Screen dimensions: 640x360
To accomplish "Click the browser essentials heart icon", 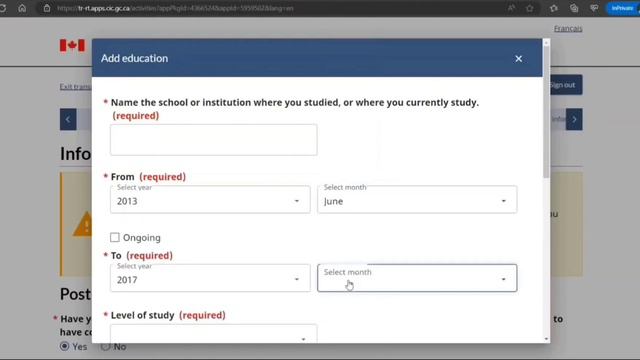I will 594,8.
